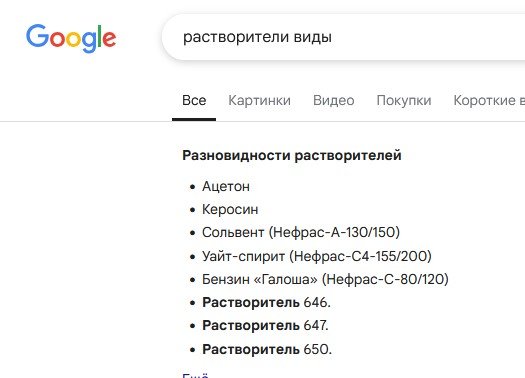525x378 pixels.
Task: Click the bullet point before Керосин
Action: pyautogui.click(x=192, y=210)
